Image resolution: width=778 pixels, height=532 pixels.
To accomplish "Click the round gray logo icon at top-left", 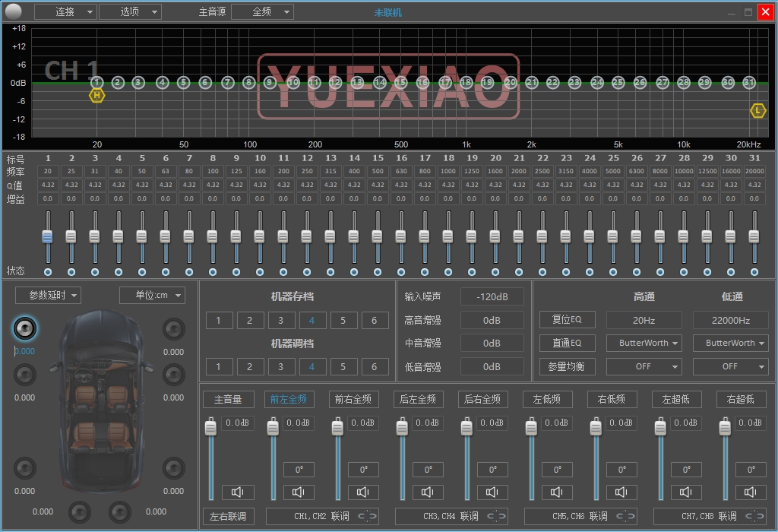I will coord(14,11).
